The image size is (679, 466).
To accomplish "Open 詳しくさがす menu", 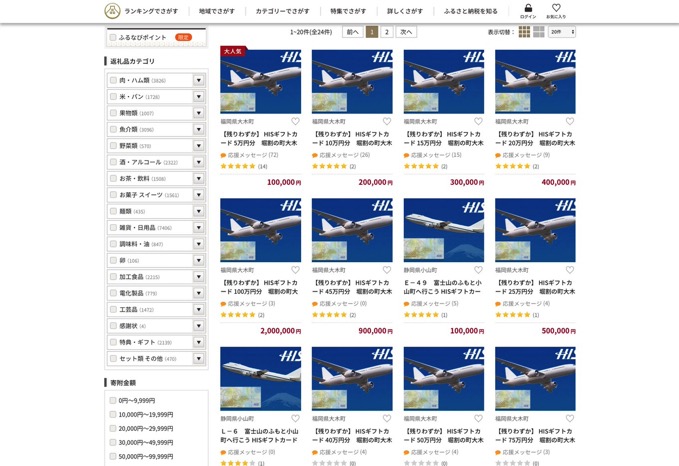I will (x=405, y=11).
